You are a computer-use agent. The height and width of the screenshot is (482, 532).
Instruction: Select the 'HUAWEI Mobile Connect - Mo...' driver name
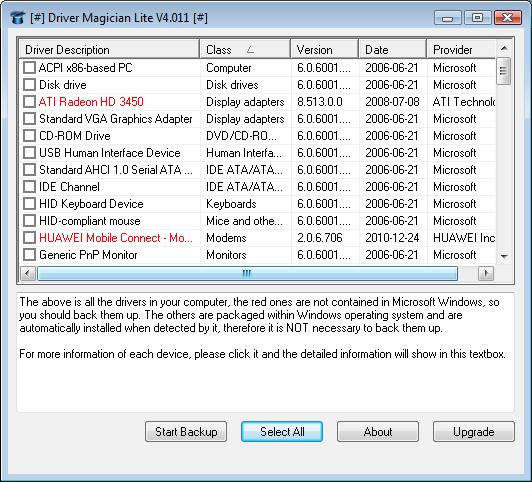coord(116,238)
